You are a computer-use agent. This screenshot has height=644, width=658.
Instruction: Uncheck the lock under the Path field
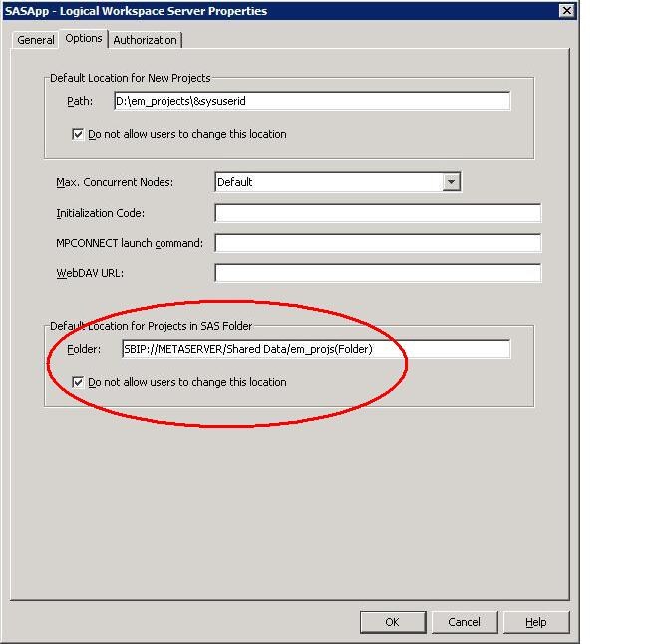(79, 134)
